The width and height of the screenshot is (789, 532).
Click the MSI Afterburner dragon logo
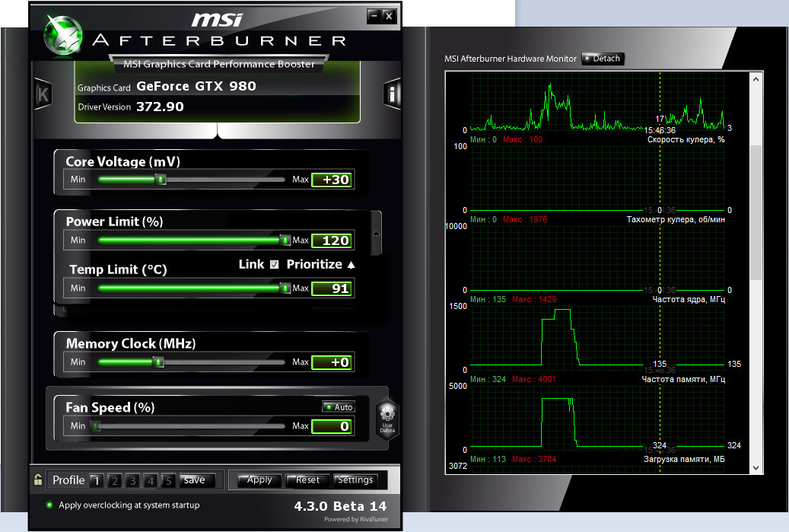(63, 34)
